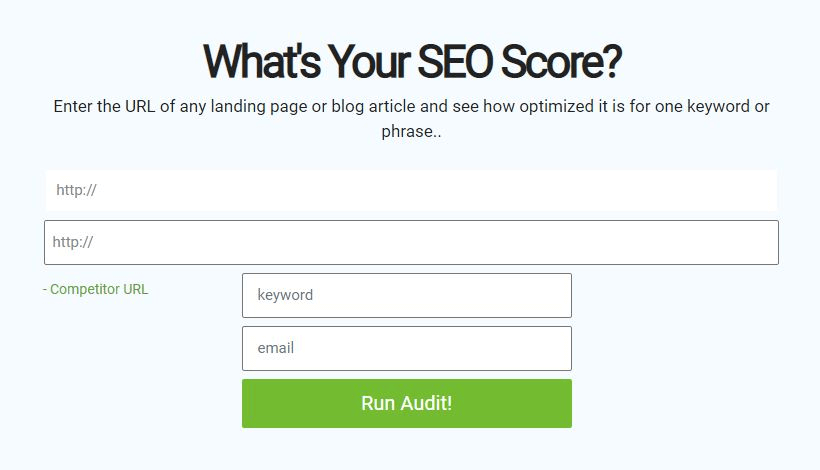Click inside the white borderless URL input
This screenshot has height=470, width=820.
pos(411,190)
